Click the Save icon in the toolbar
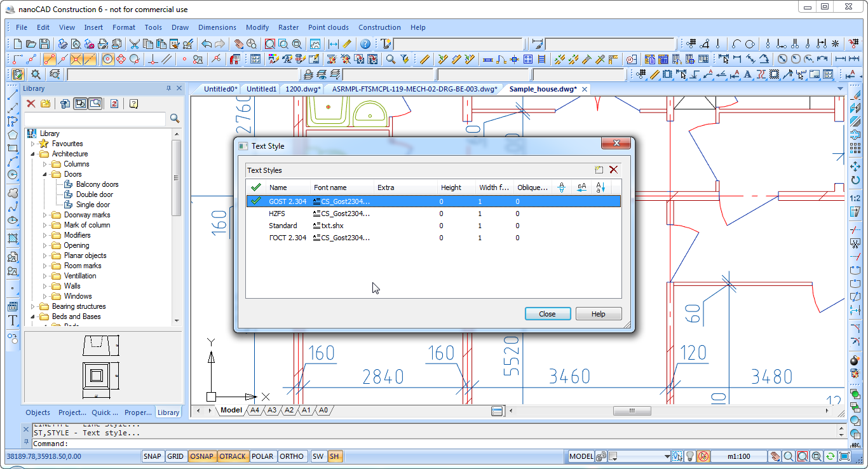The width and height of the screenshot is (868, 469). 44,44
